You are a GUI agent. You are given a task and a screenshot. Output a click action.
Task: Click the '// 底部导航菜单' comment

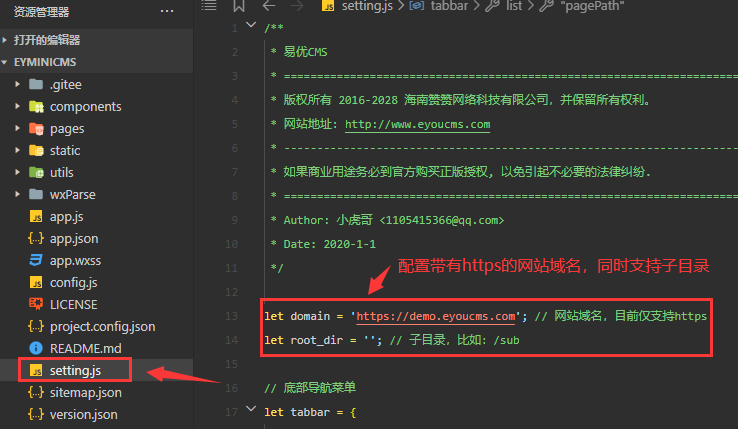pyautogui.click(x=310, y=388)
